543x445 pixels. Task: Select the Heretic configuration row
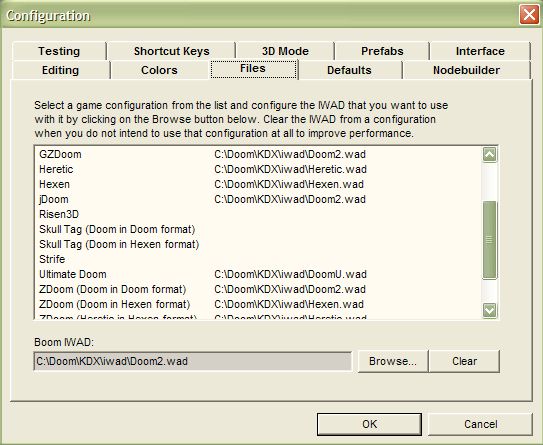[x=258, y=169]
